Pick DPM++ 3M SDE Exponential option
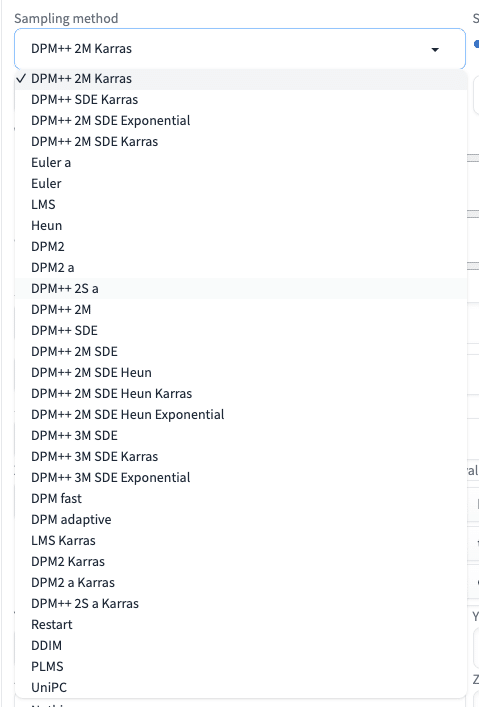The width and height of the screenshot is (479, 707). [x=241, y=477]
